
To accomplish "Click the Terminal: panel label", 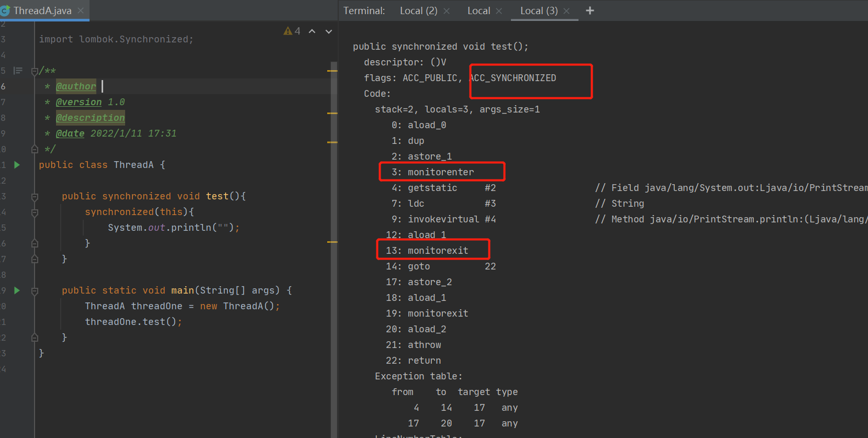I will pos(364,10).
